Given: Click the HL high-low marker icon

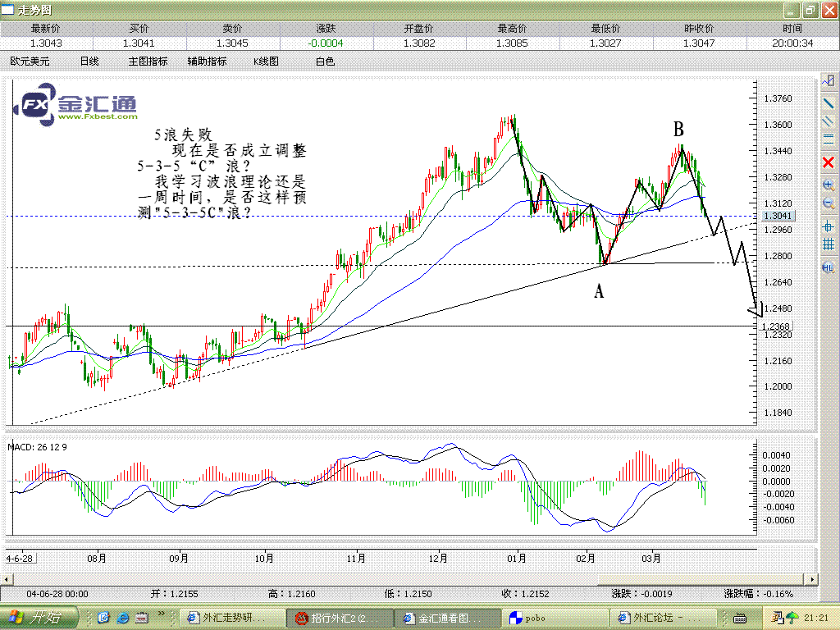Looking at the screenshot, I should 829,267.
